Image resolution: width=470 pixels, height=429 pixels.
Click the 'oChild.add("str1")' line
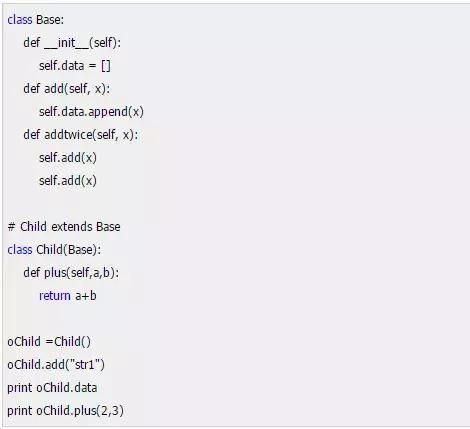[x=56, y=365]
